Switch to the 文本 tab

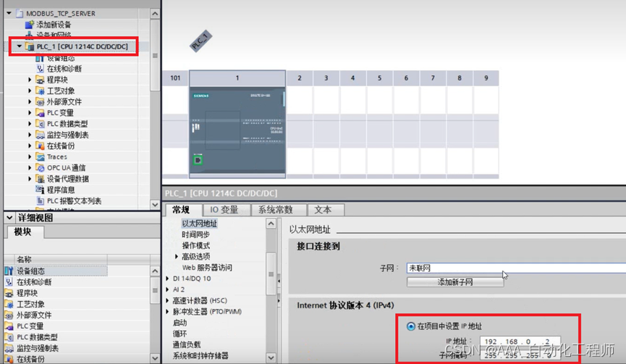[326, 210]
